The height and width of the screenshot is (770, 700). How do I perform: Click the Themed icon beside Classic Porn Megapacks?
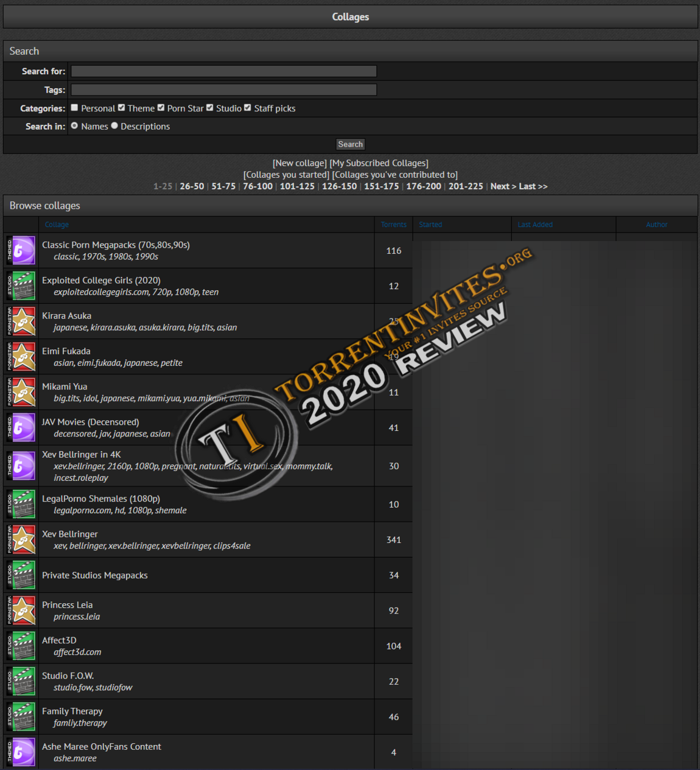21,250
